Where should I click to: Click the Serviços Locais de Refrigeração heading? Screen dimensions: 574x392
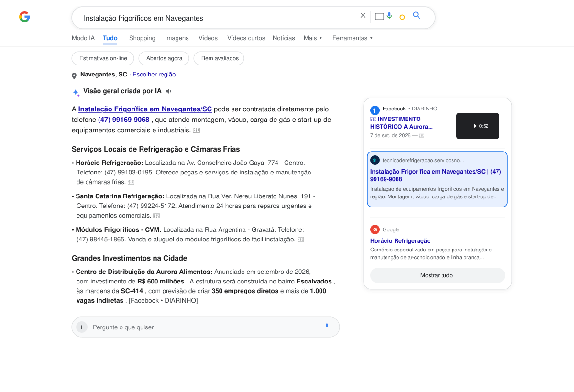click(x=156, y=149)
